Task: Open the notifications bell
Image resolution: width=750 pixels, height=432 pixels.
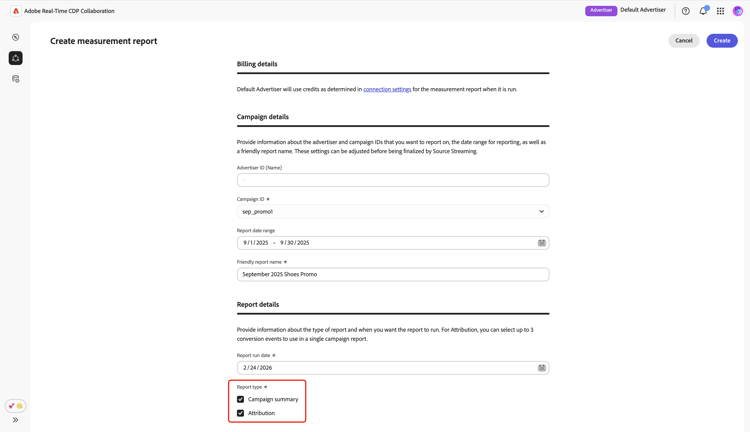Action: coord(703,11)
